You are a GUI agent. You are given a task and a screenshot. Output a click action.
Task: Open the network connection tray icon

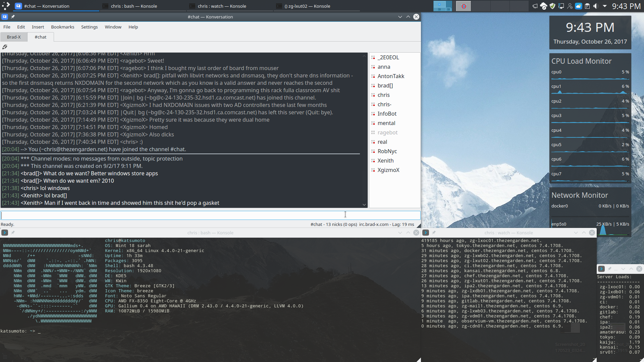pyautogui.click(x=561, y=6)
